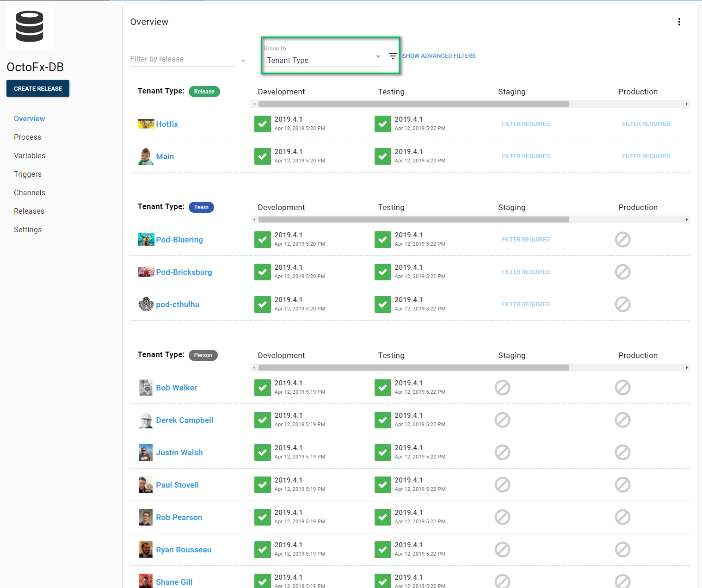The width and height of the screenshot is (702, 588).
Task: Click the Derek Campbell avatar thumbnail
Action: [x=146, y=420]
